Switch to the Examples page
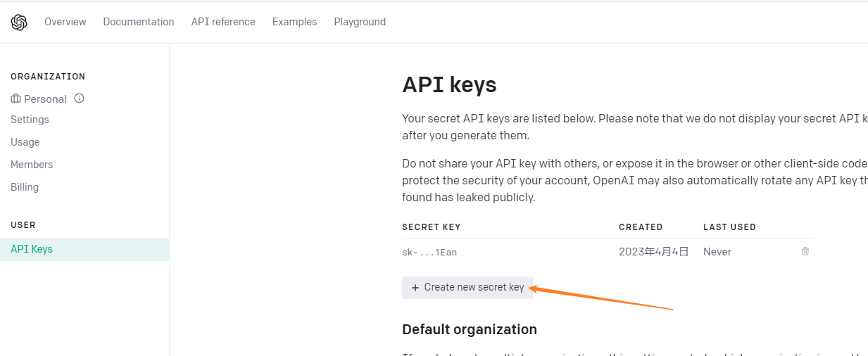868x356 pixels. point(294,22)
